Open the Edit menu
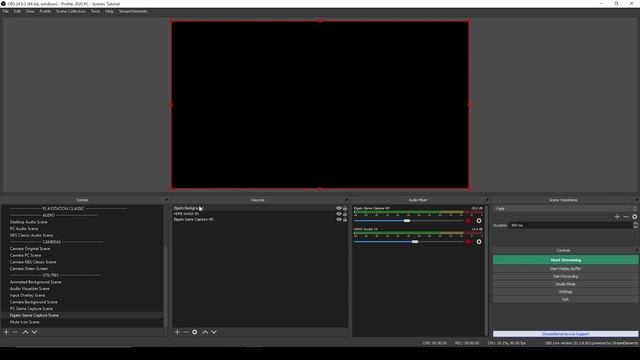 pos(17,11)
